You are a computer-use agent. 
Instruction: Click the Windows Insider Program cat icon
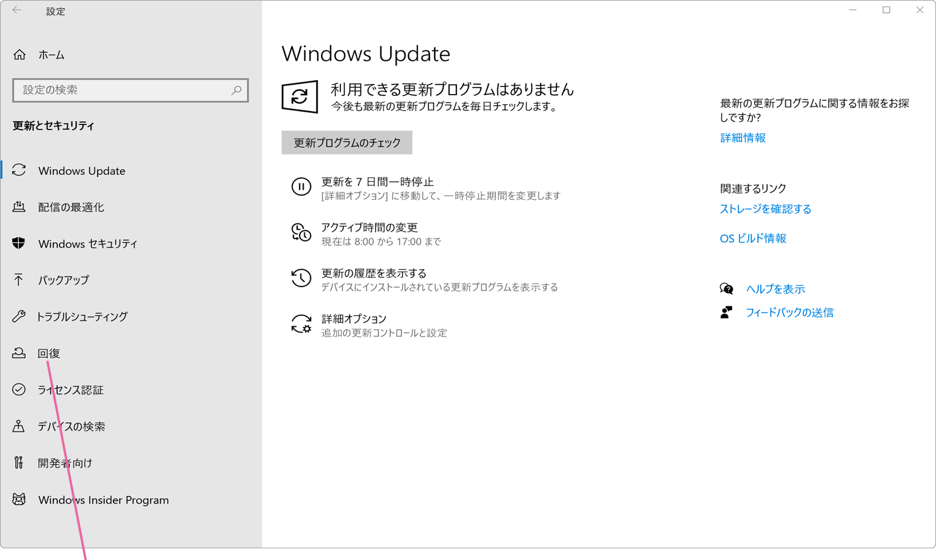[19, 499]
